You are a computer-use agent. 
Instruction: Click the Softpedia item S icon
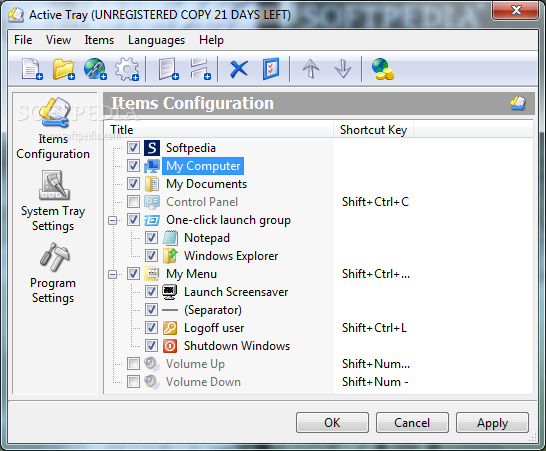(x=152, y=148)
